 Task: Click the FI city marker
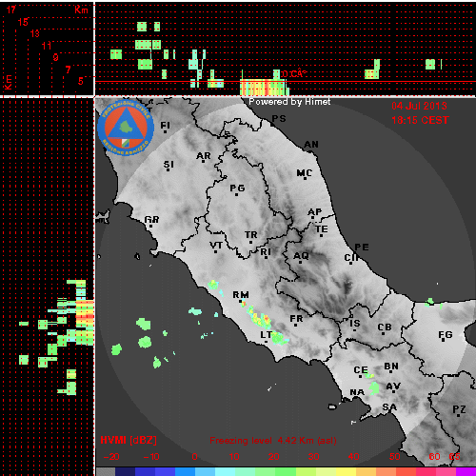coord(165,131)
